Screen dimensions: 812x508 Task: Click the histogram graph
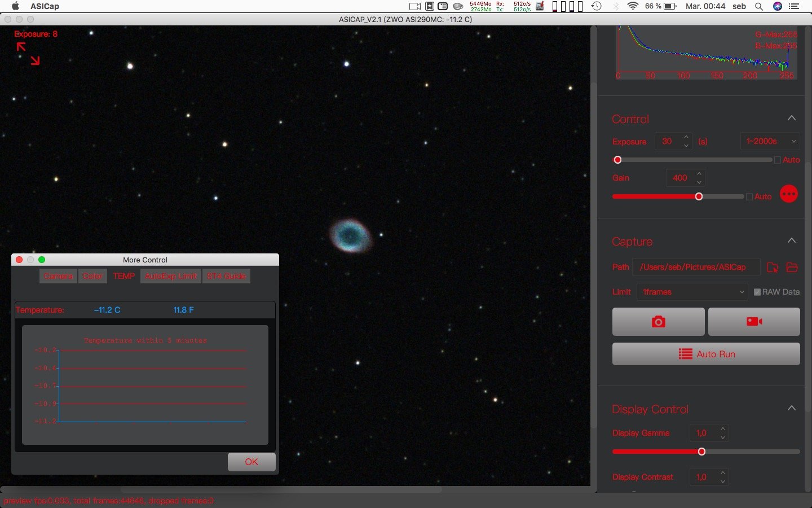point(706,52)
